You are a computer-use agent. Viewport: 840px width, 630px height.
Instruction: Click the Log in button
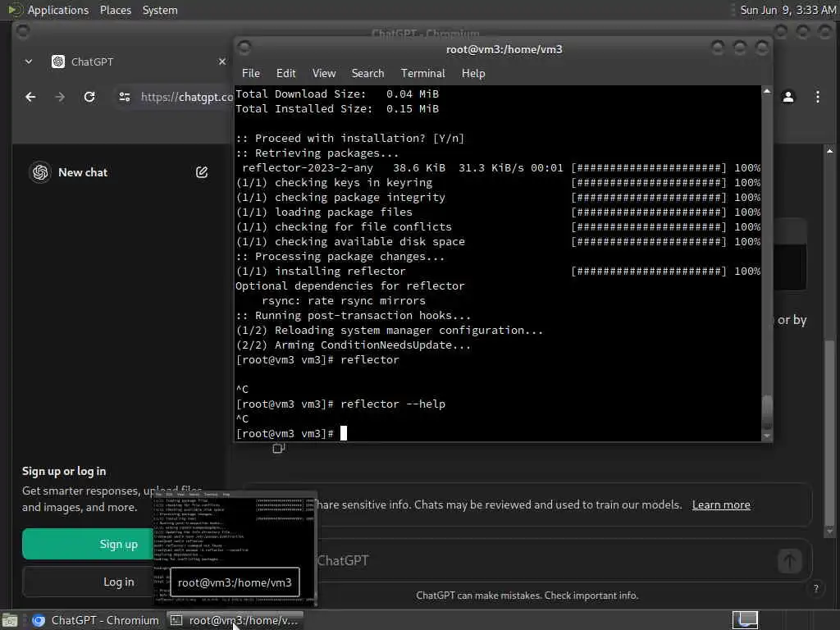[x=87, y=582]
